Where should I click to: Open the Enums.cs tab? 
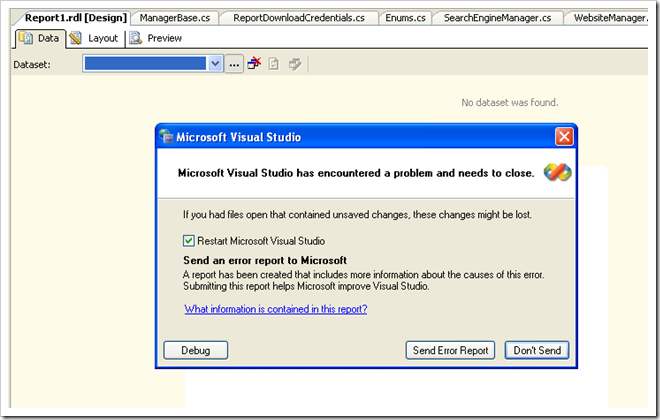coord(405,18)
